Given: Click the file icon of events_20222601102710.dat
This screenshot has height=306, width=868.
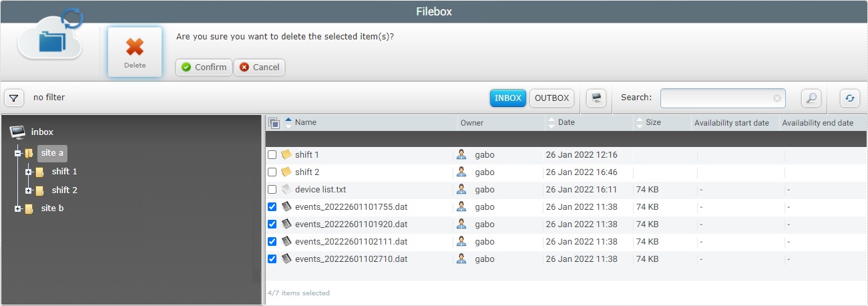Looking at the screenshot, I should [x=286, y=259].
